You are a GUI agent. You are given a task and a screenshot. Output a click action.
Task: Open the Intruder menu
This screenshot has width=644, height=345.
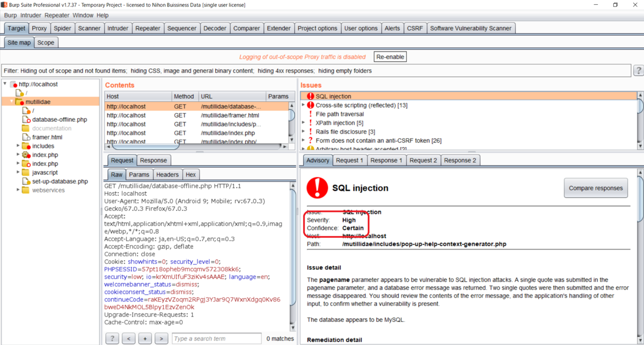pyautogui.click(x=31, y=16)
